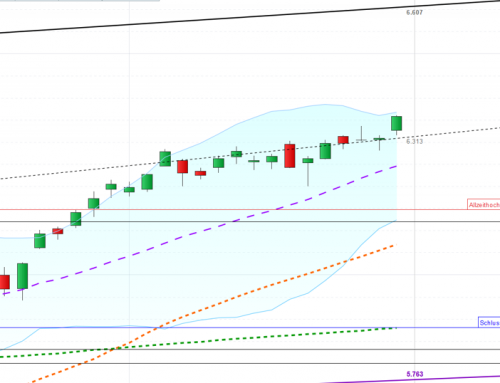Click the 5.763 price label

coord(415,374)
